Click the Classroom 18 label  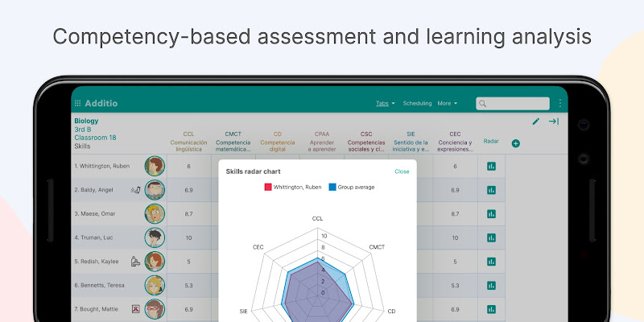click(95, 138)
